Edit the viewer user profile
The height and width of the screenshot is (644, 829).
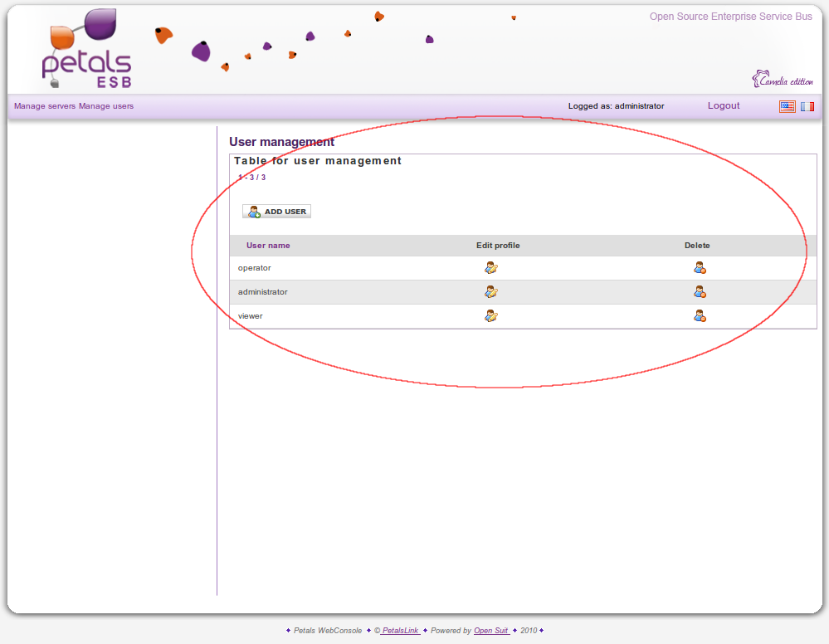(x=491, y=316)
